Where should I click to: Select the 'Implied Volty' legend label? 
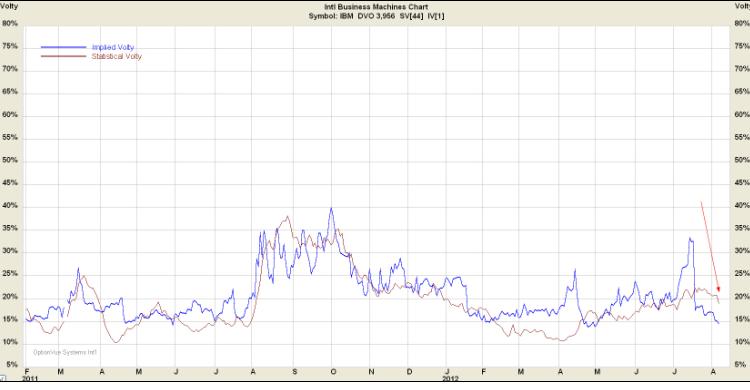pyautogui.click(x=113, y=47)
